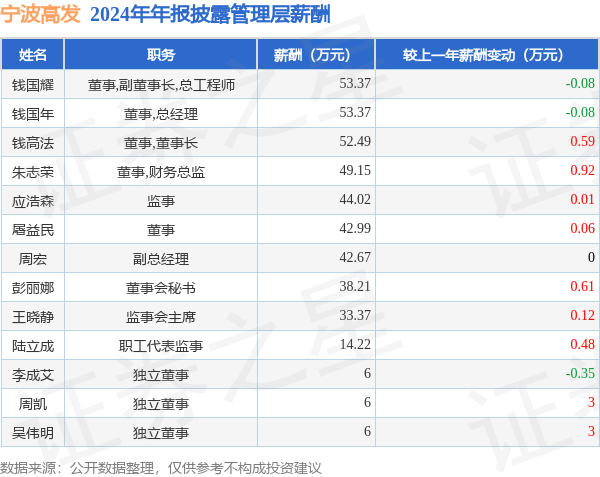The width and height of the screenshot is (600, 477).
Task: Click change value 0.59
Action: tap(582, 141)
